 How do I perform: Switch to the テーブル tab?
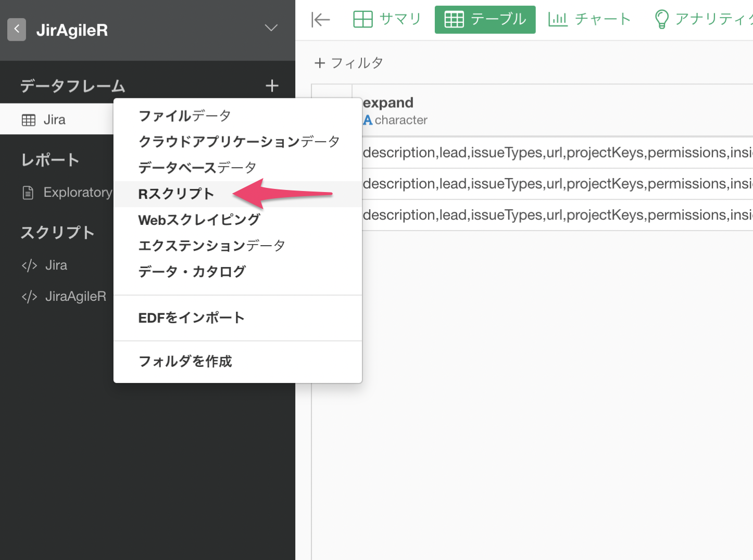(x=485, y=20)
